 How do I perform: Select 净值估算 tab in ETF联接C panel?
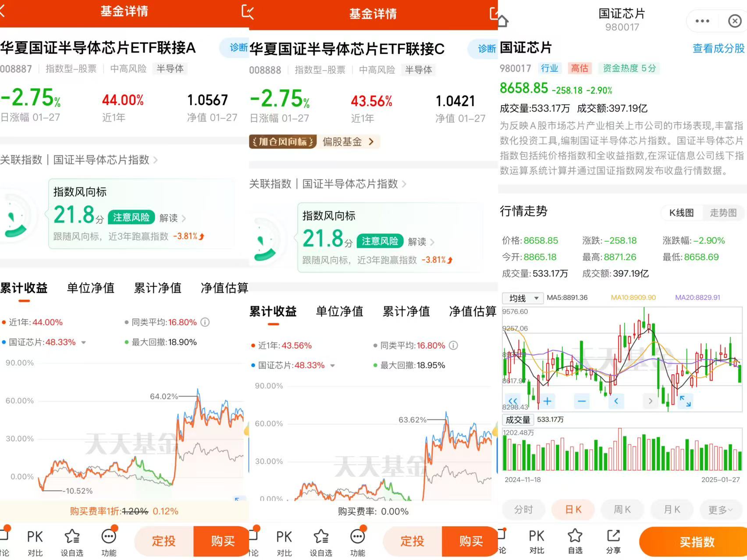473,312
